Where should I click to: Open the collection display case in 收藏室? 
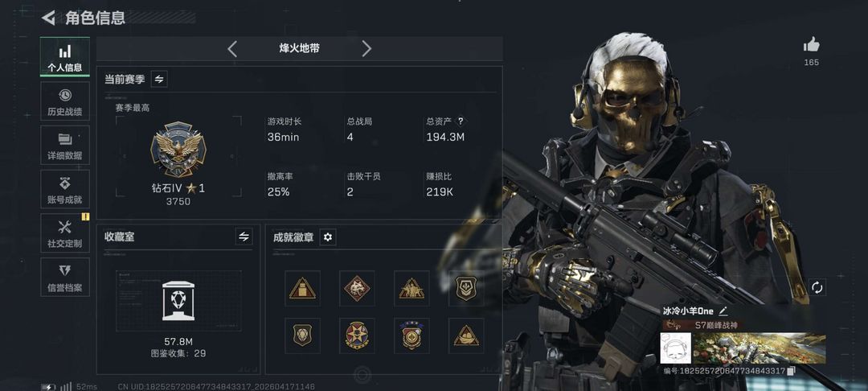(x=178, y=301)
